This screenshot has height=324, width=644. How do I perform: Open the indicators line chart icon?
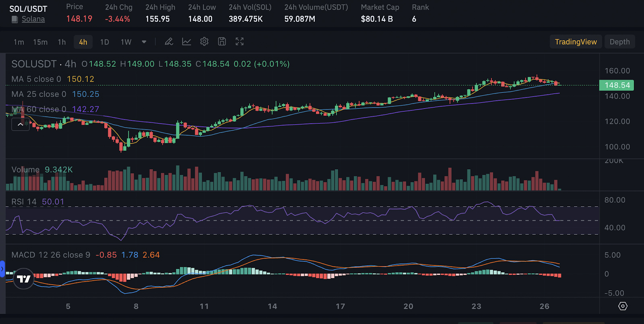[x=187, y=42]
